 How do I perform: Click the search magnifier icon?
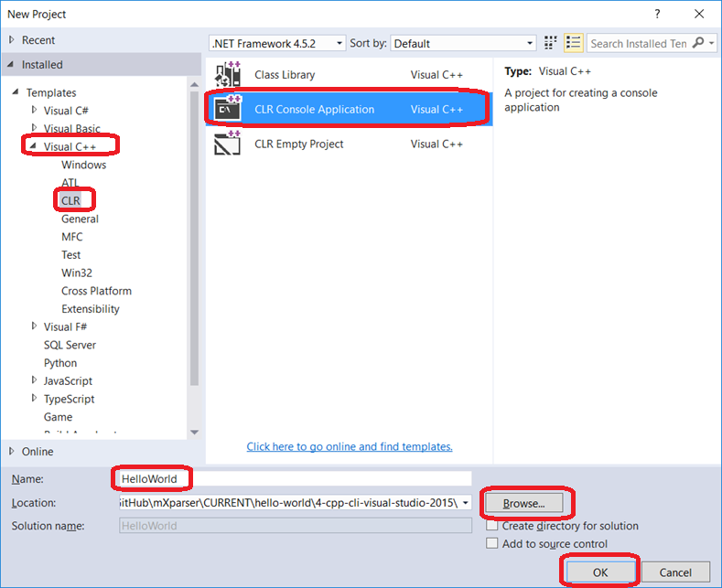pyautogui.click(x=698, y=43)
